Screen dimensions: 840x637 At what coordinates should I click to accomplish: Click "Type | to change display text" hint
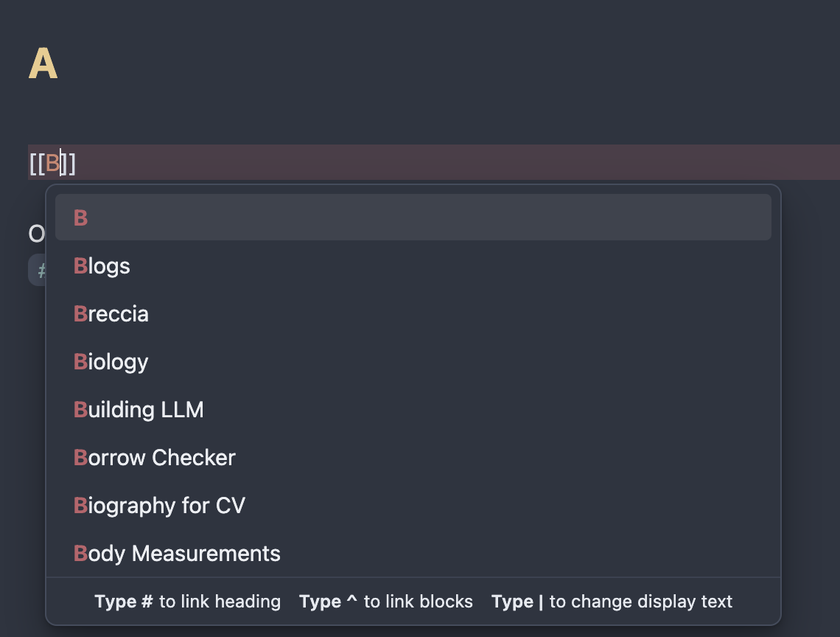tap(612, 602)
